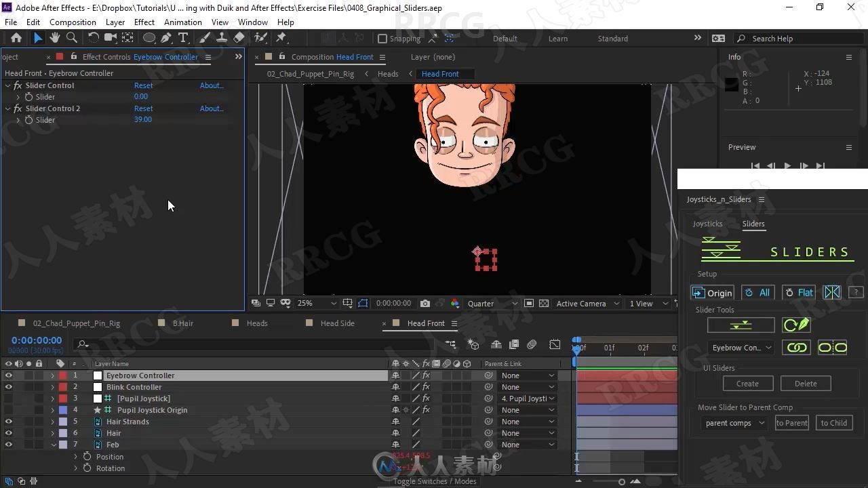868x488 pixels.
Task: Open the Animation menu
Action: tap(182, 22)
